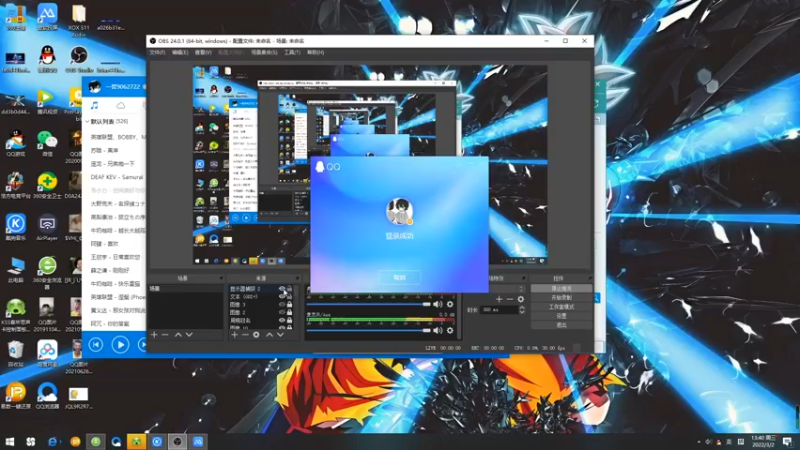This screenshot has height=450, width=800.
Task: Open source properties gear in Sources panel
Action: pyautogui.click(x=256, y=335)
